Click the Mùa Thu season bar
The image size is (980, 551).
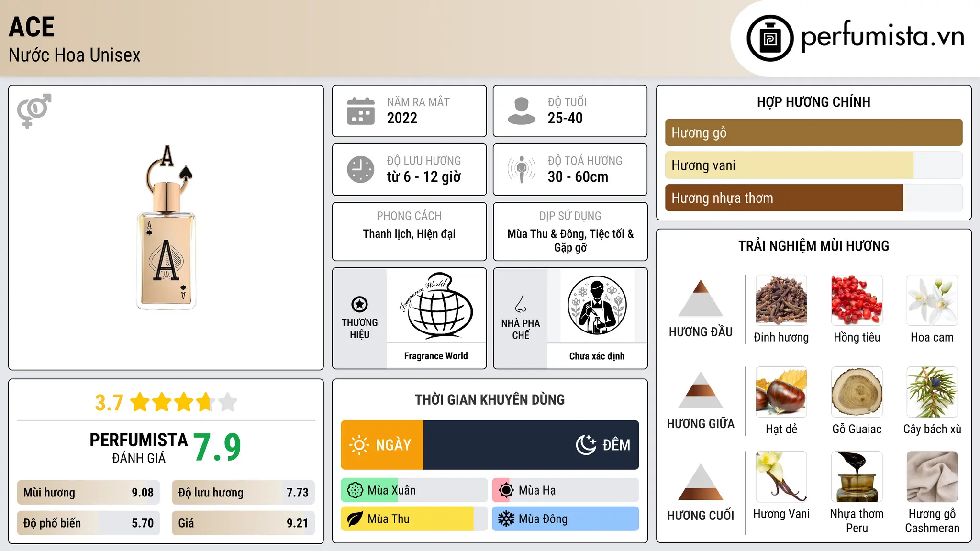coord(414,519)
